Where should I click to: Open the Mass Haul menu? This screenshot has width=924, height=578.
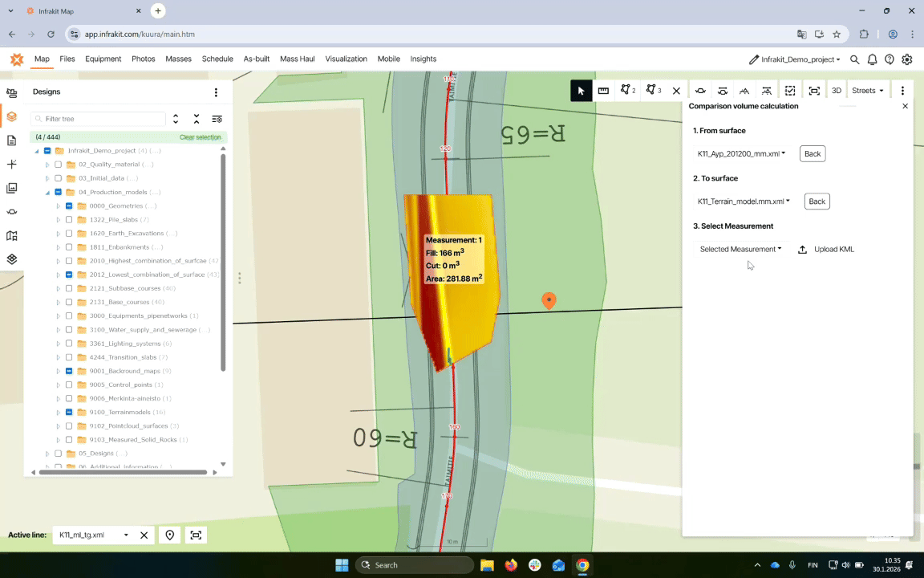point(298,59)
